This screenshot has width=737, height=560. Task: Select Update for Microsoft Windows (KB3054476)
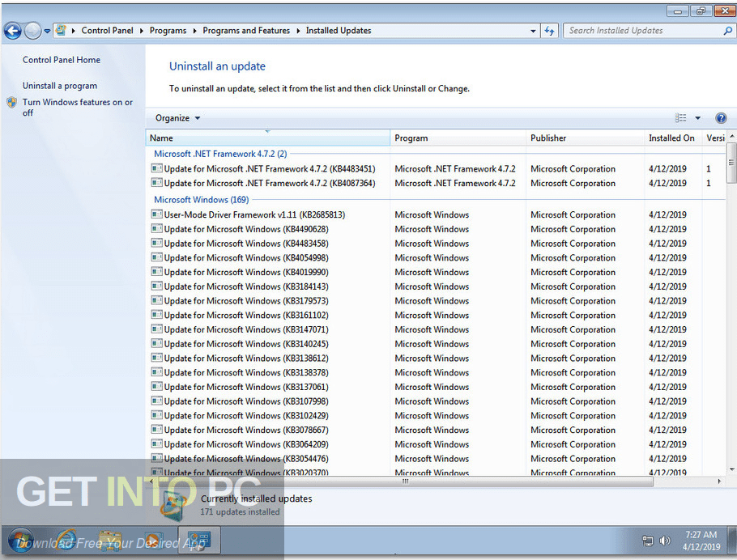[246, 459]
